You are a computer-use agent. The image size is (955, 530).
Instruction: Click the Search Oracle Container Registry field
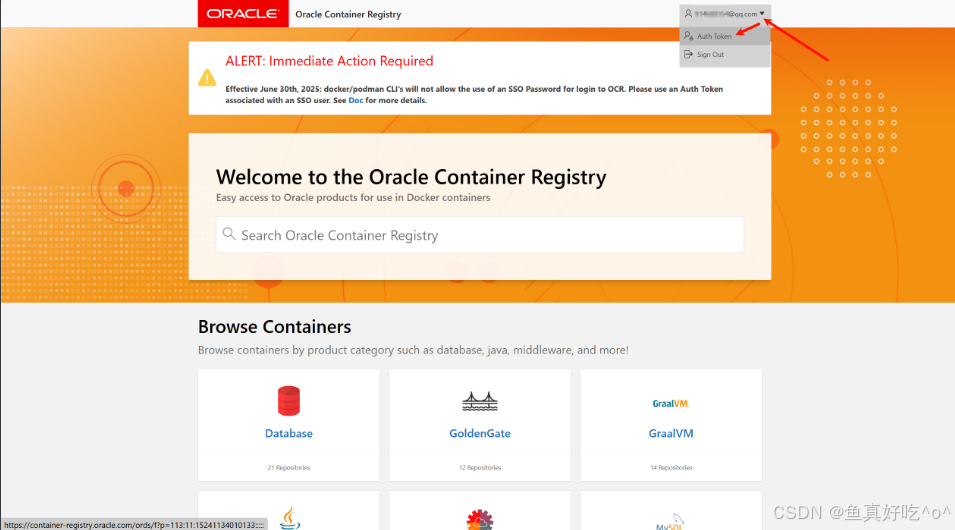coord(480,235)
